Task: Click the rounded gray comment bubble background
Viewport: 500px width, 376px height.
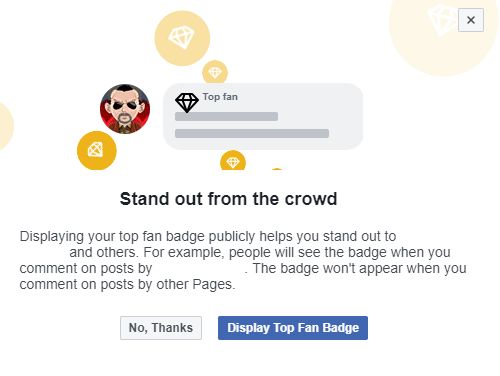Action: coord(263,116)
